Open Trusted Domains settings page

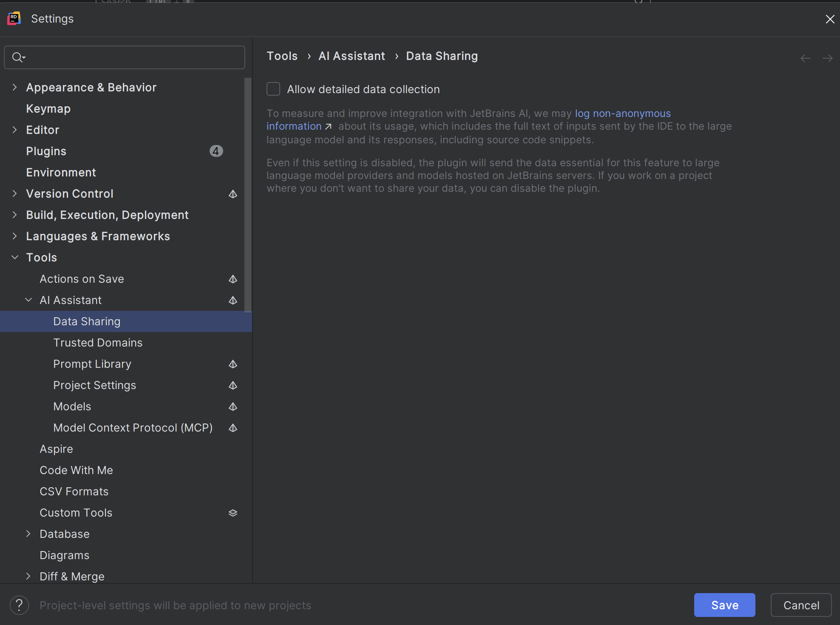(98, 343)
